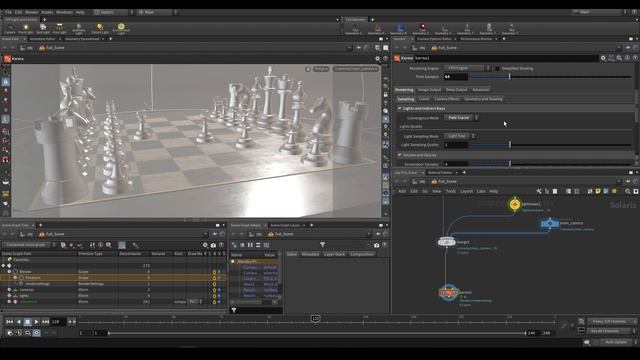Image resolution: width=640 pixels, height=360 pixels.
Task: Stop timeline playback
Action: tap(27, 322)
